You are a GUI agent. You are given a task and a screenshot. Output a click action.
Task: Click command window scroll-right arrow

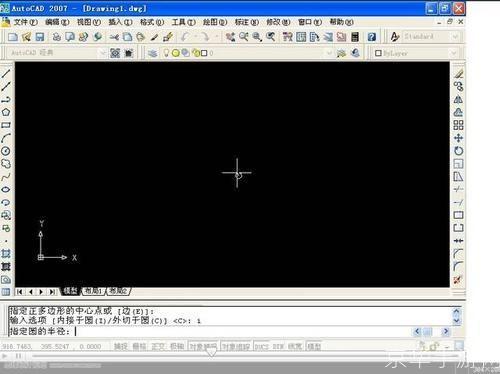tap(446, 331)
